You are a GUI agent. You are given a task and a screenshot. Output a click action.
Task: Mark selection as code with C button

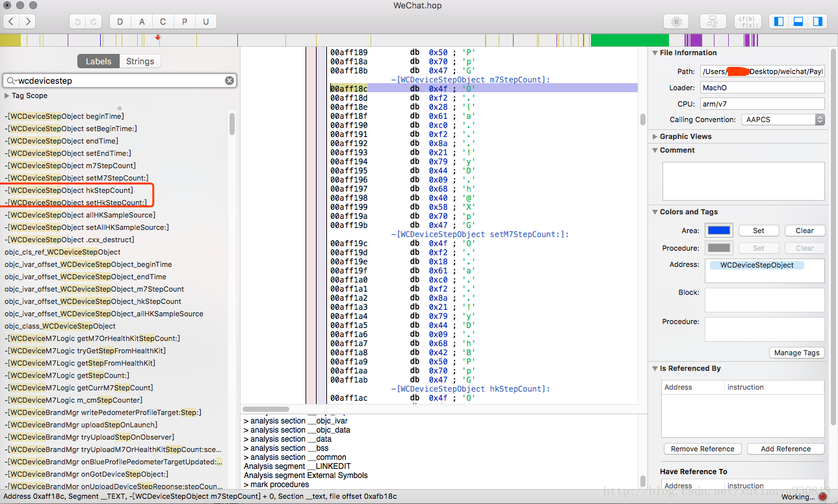click(163, 21)
